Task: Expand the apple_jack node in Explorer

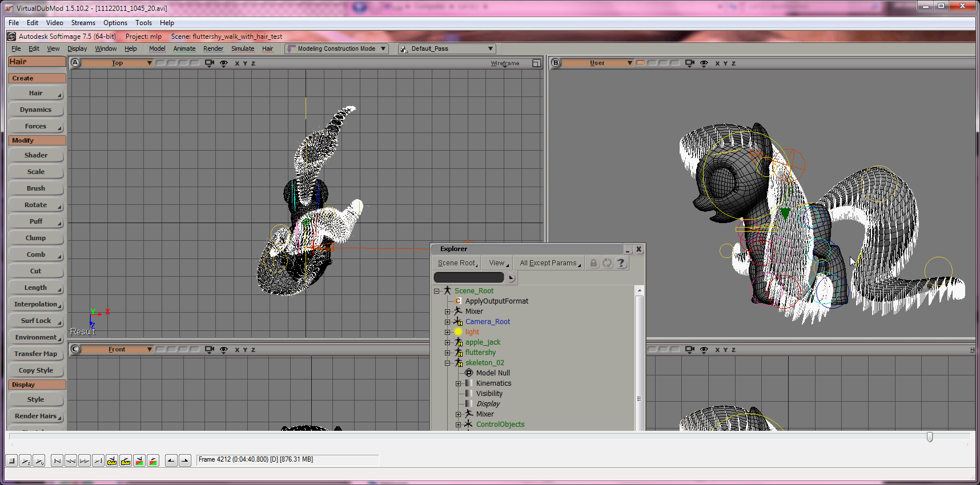Action: pyautogui.click(x=448, y=342)
